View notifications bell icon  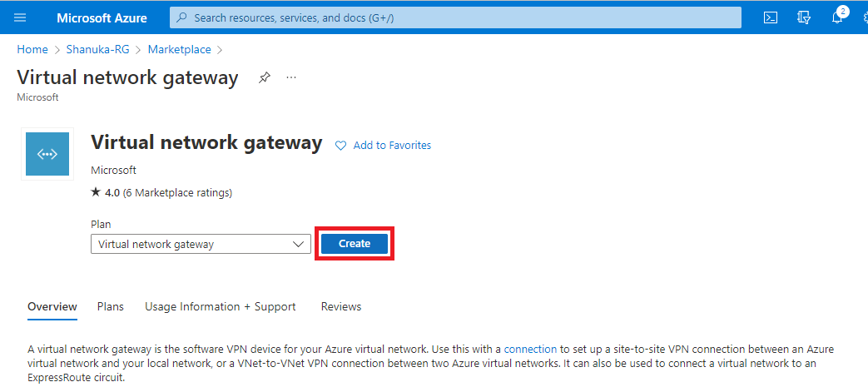[x=837, y=17]
